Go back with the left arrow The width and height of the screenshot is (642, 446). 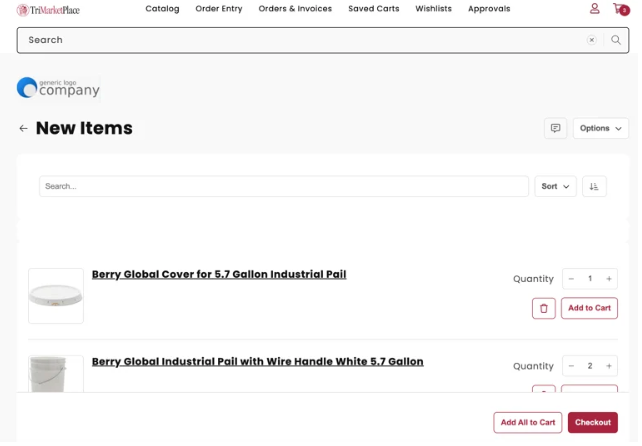point(23,129)
